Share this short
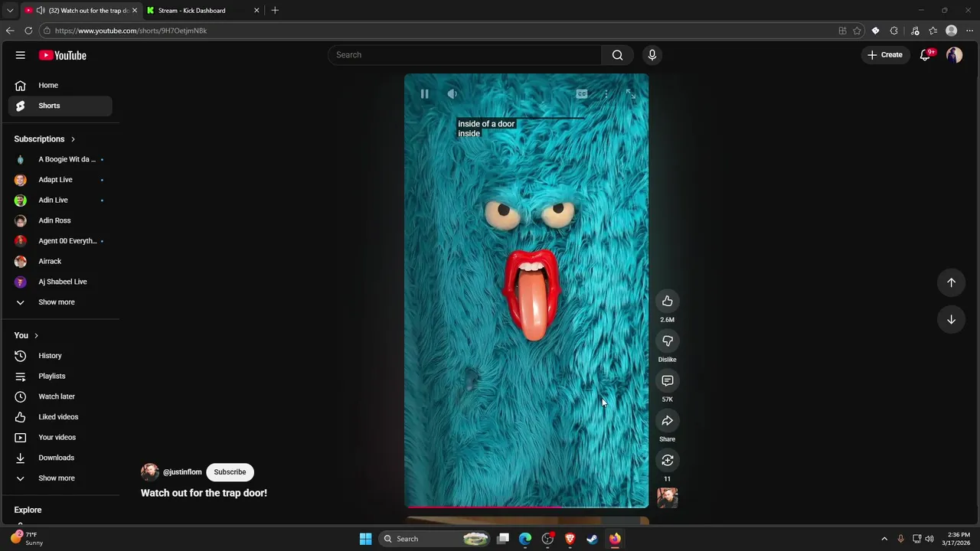The image size is (980, 551). tap(668, 420)
